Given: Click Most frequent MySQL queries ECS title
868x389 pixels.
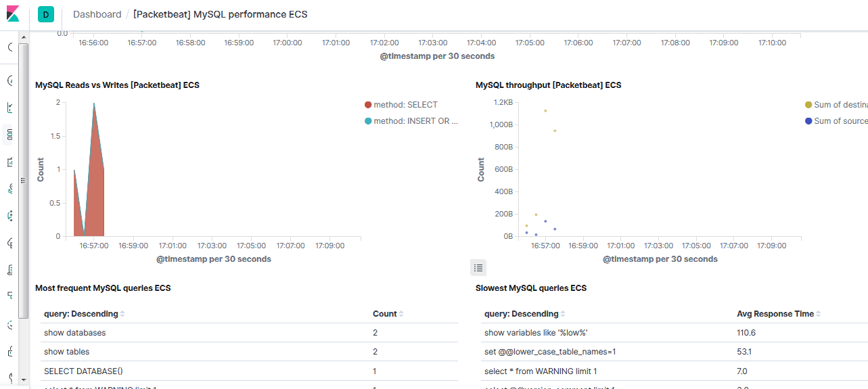Looking at the screenshot, I should [x=103, y=288].
